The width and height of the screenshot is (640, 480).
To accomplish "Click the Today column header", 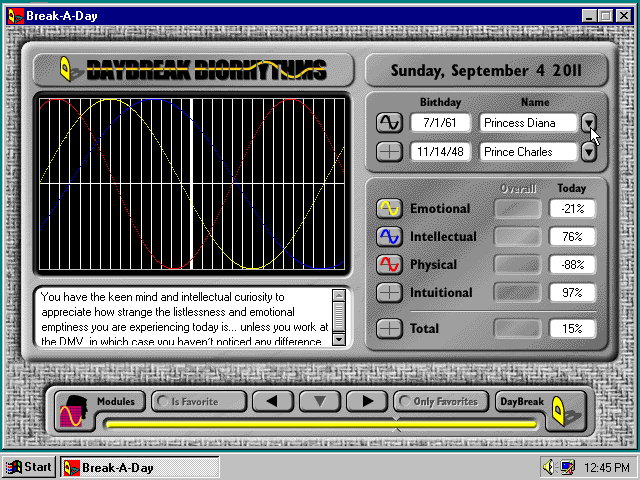I will (x=572, y=188).
